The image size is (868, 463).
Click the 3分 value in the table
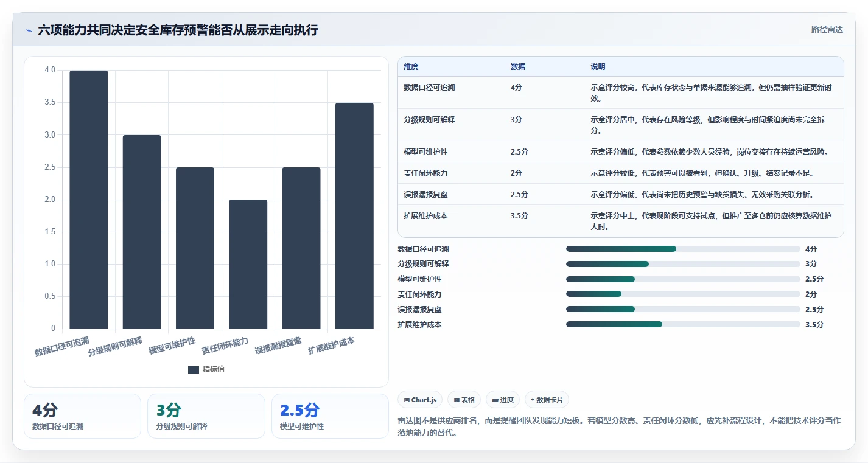click(516, 120)
